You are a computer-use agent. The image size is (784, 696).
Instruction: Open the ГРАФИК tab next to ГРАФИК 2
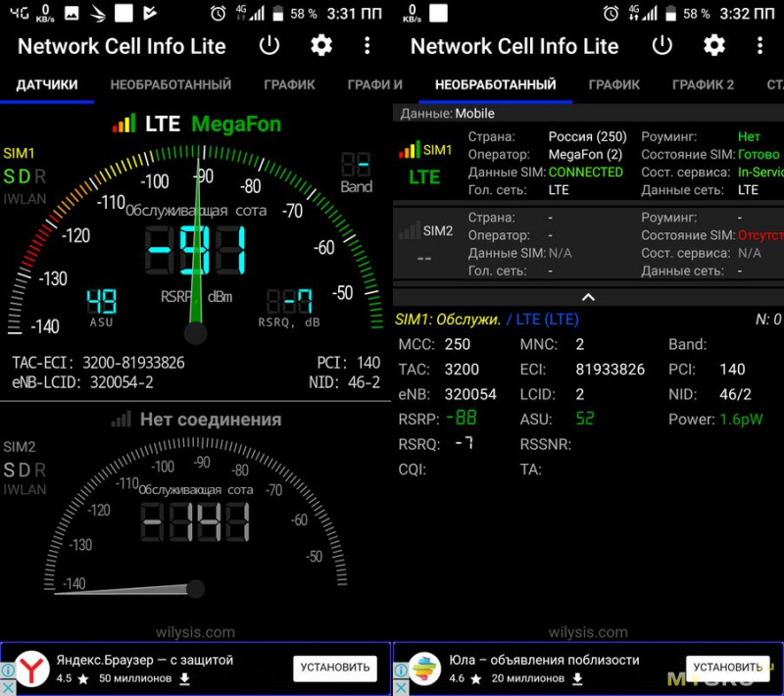[x=614, y=85]
